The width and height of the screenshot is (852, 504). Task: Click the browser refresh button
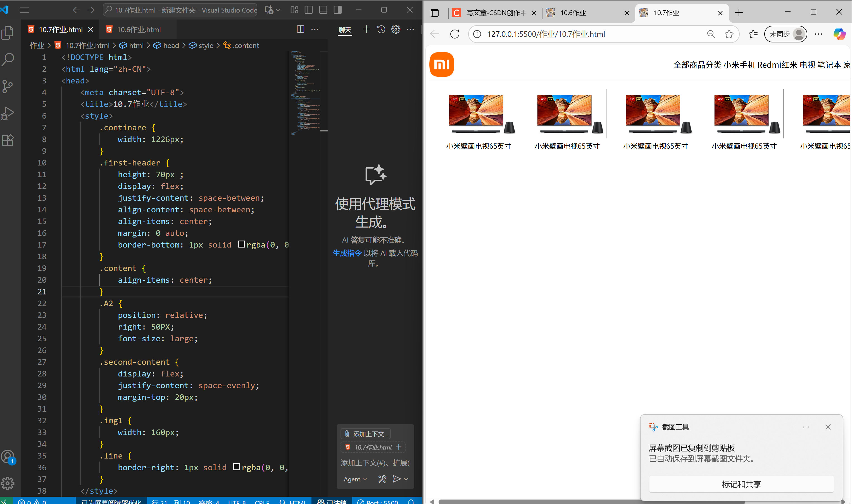point(455,34)
